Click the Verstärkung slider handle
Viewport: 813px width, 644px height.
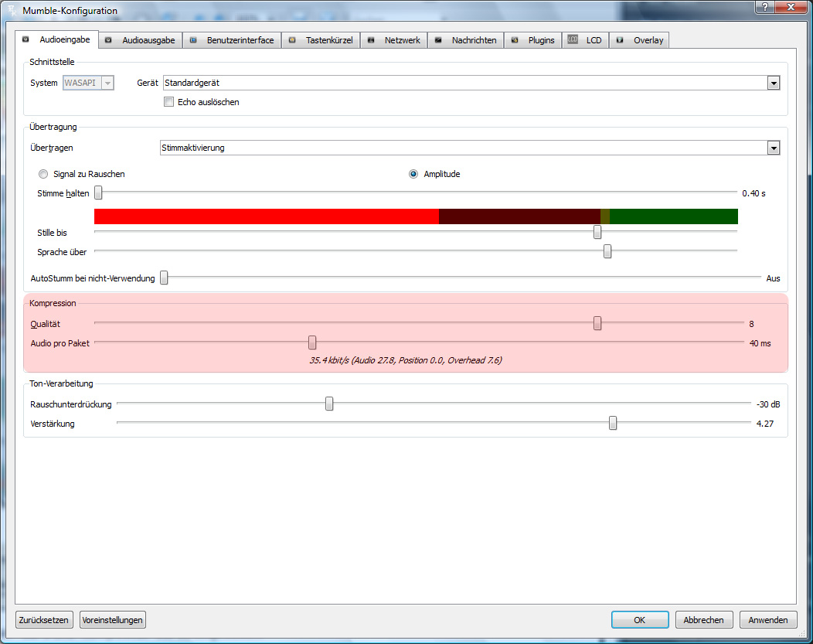(613, 423)
